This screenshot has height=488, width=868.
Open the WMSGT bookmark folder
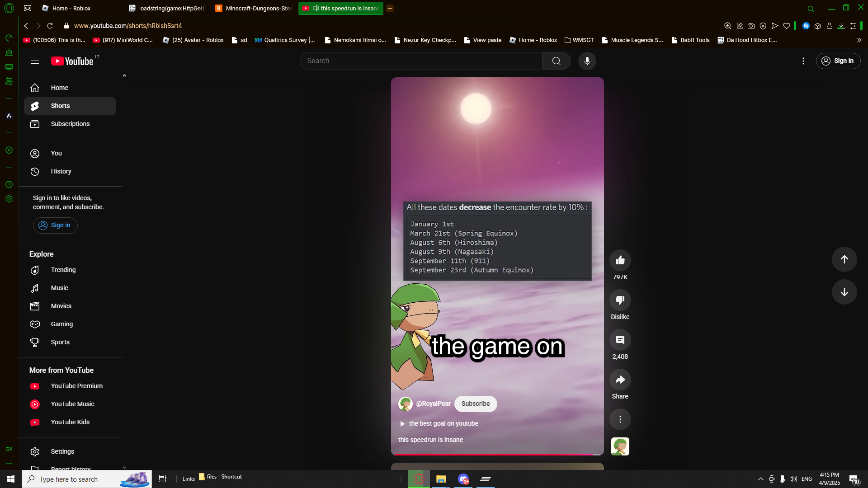tap(579, 40)
